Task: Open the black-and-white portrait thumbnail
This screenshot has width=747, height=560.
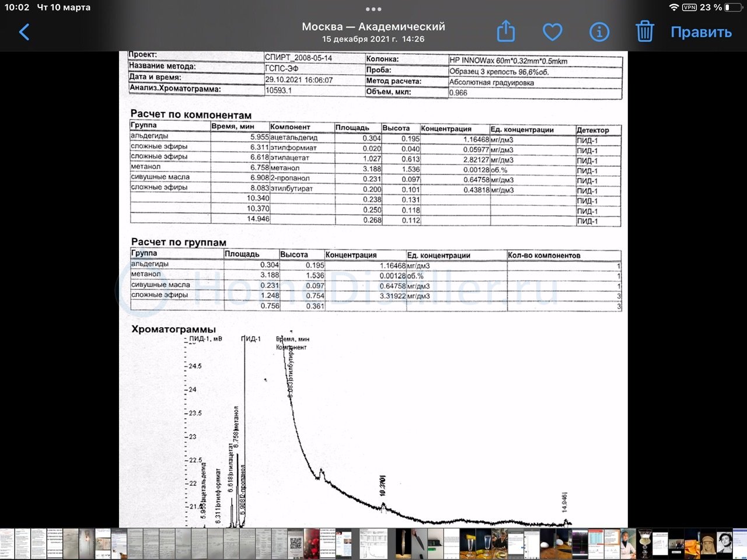Action: tap(724, 544)
